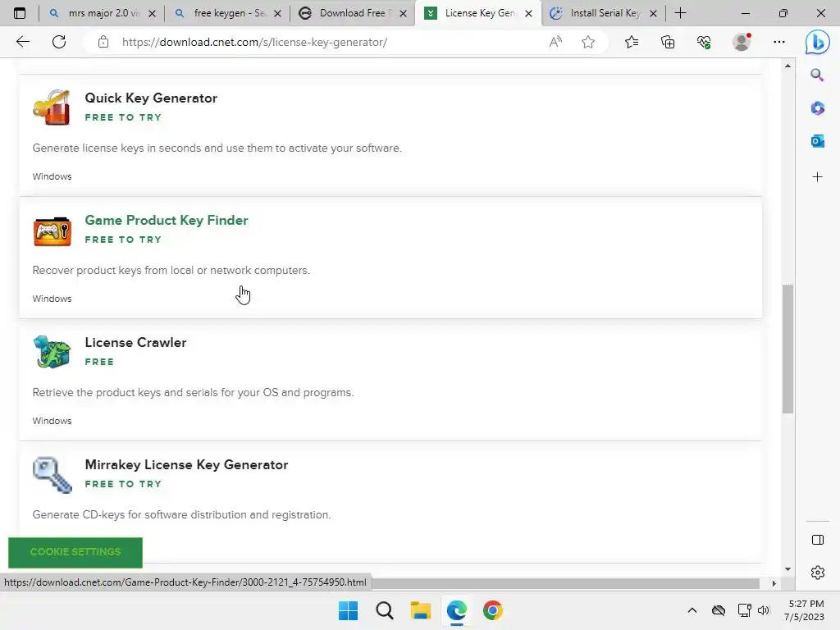The width and height of the screenshot is (840, 630).
Task: Close the 'Install Serial Key' tab
Action: click(653, 14)
